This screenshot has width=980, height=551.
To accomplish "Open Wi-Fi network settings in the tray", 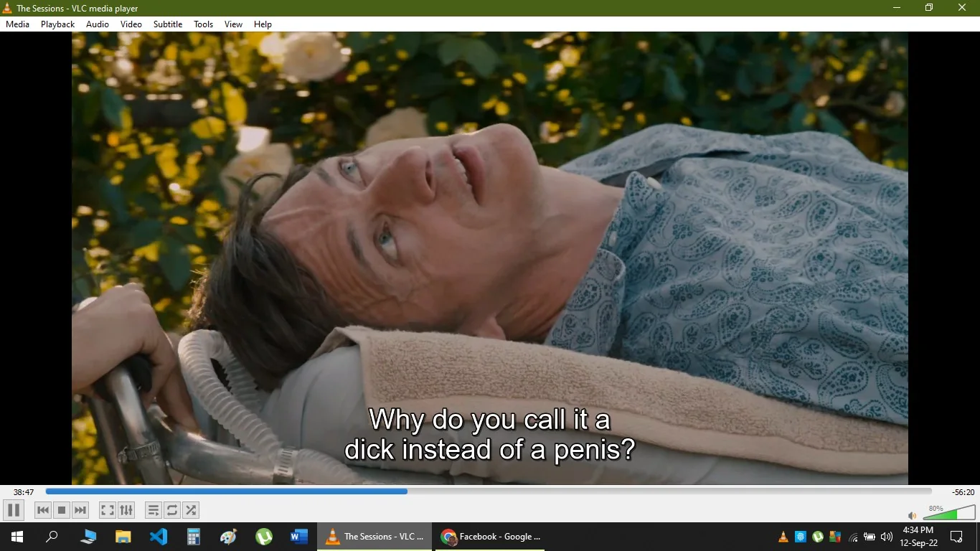I will (853, 537).
